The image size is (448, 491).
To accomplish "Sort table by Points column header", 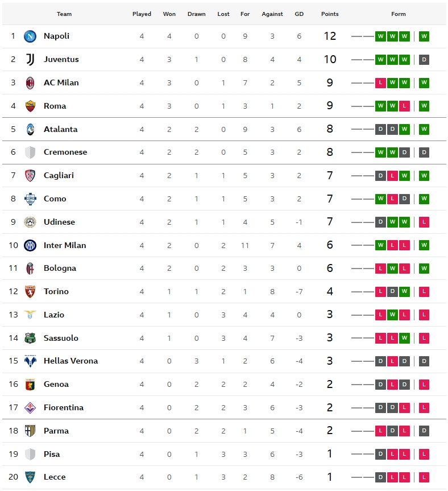I will click(x=330, y=14).
